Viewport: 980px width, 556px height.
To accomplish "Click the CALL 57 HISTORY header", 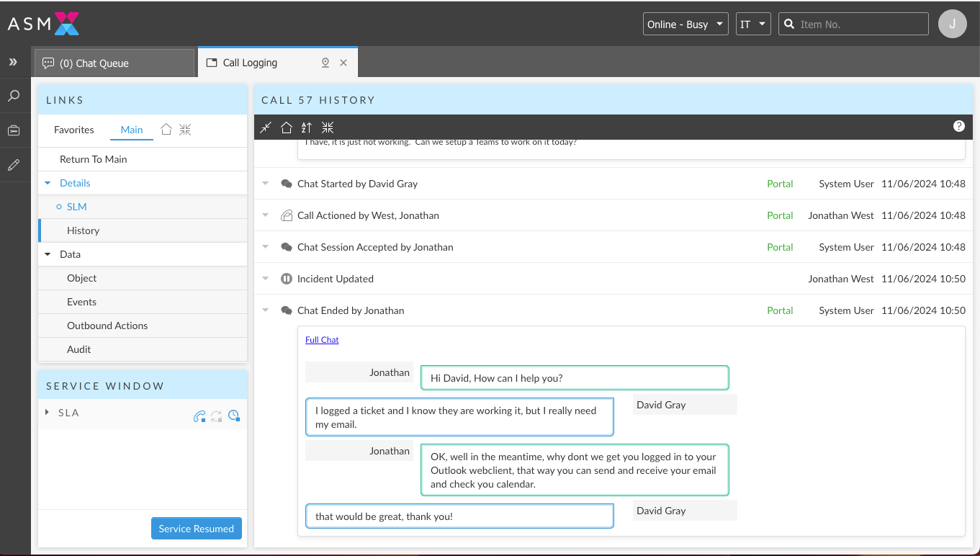I will (318, 100).
